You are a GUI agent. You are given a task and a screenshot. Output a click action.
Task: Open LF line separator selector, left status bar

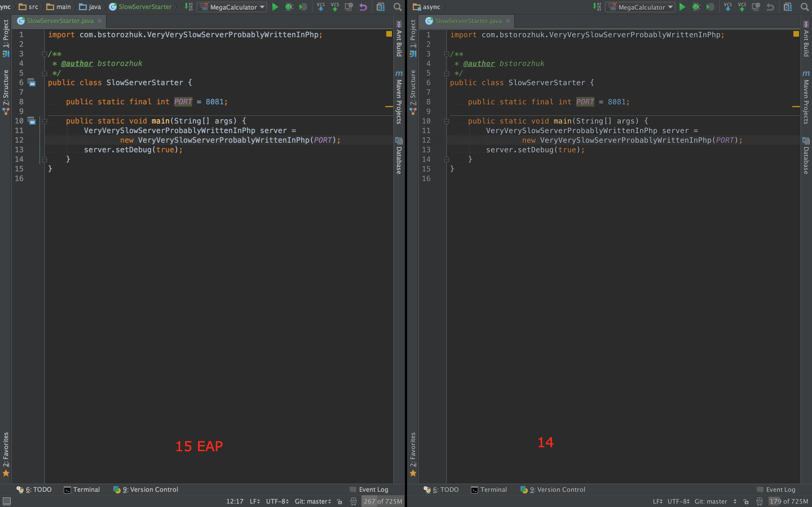pyautogui.click(x=255, y=501)
